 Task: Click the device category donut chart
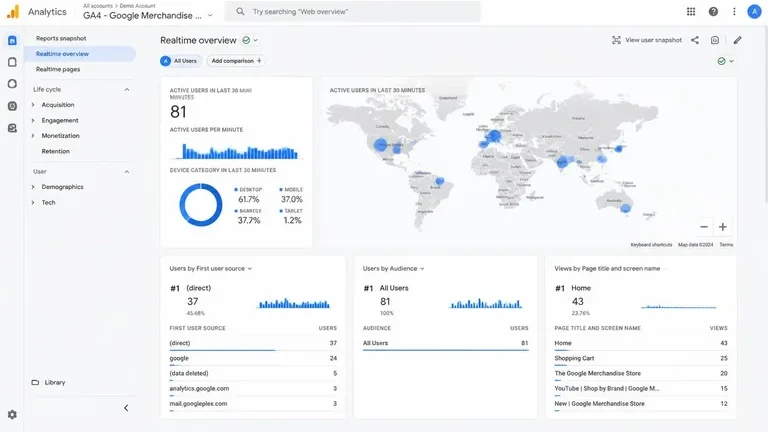pyautogui.click(x=201, y=205)
